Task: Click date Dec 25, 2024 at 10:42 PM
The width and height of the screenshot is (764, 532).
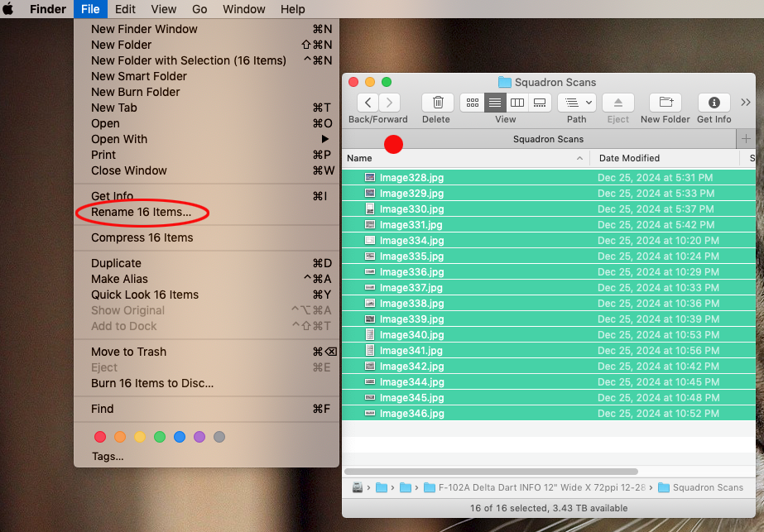Action: pos(658,367)
